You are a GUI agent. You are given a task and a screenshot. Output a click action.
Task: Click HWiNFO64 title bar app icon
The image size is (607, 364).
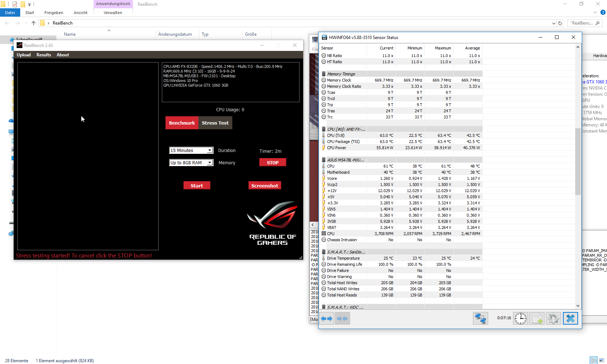tap(324, 37)
